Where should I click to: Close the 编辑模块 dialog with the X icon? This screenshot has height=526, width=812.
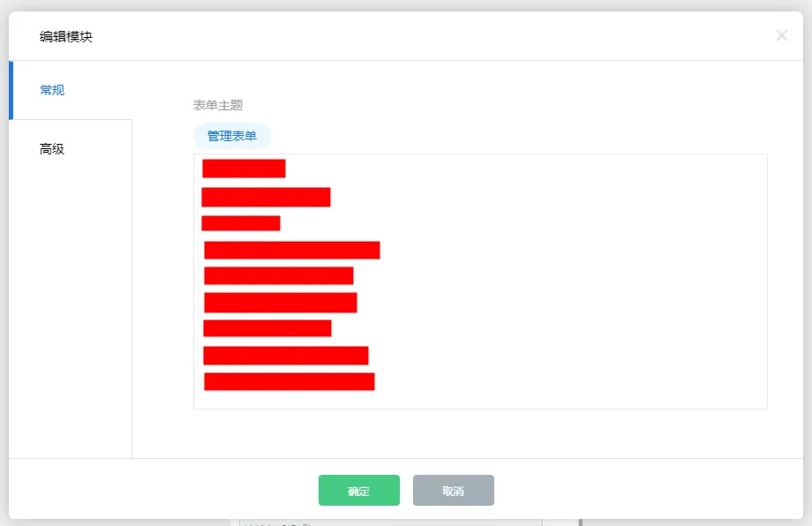[x=781, y=35]
